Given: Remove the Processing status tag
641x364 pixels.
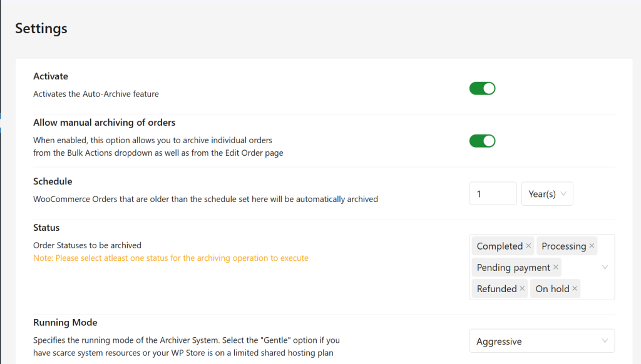Looking at the screenshot, I should click(592, 246).
